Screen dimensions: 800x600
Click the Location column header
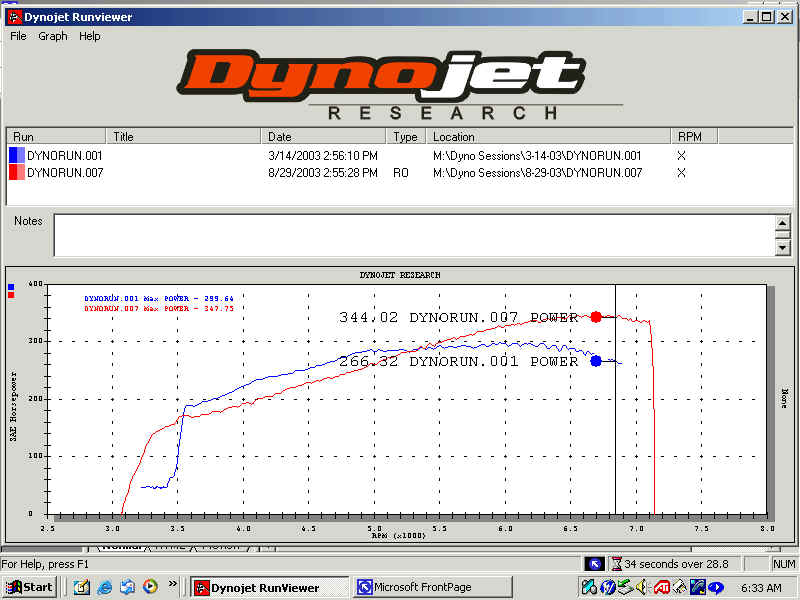click(x=548, y=137)
